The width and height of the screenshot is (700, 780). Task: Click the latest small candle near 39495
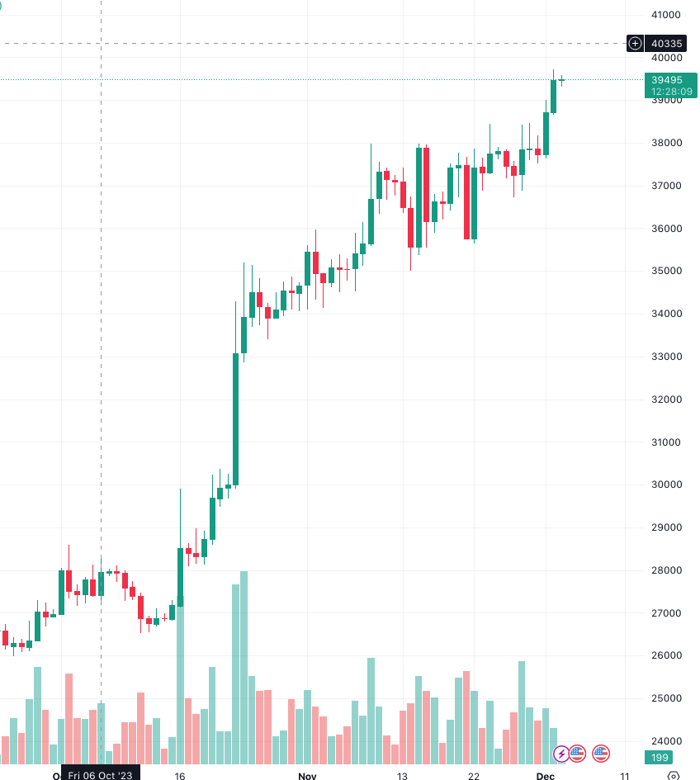(x=561, y=80)
